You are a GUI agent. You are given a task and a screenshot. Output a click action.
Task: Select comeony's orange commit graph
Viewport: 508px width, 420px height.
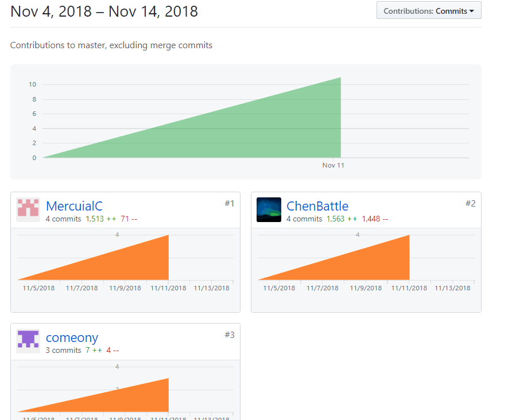click(93, 395)
